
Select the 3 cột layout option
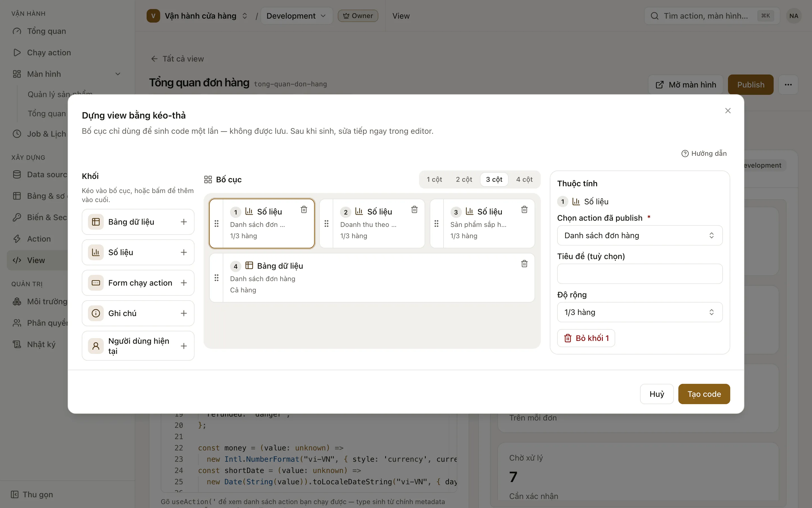point(494,179)
